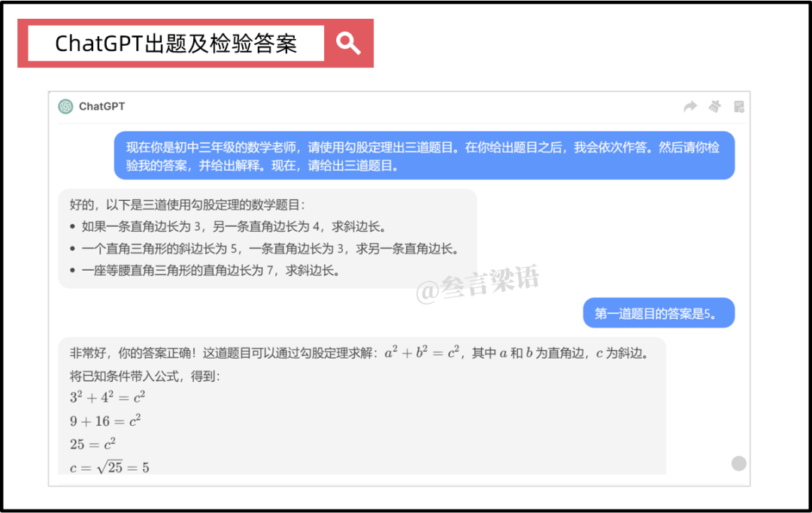Click the gray round button at chat bottom right
This screenshot has height=513, width=812.
[739, 463]
